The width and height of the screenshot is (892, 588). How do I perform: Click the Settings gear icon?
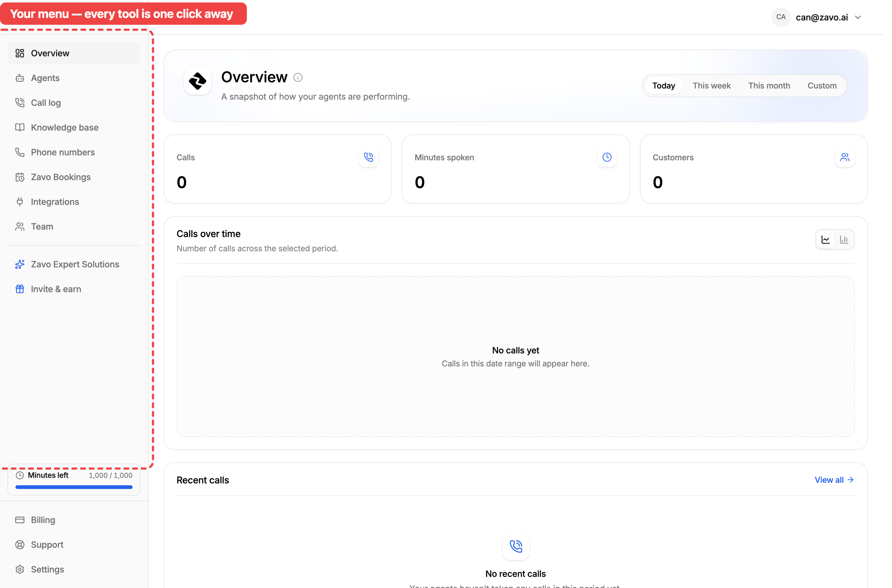pos(20,570)
